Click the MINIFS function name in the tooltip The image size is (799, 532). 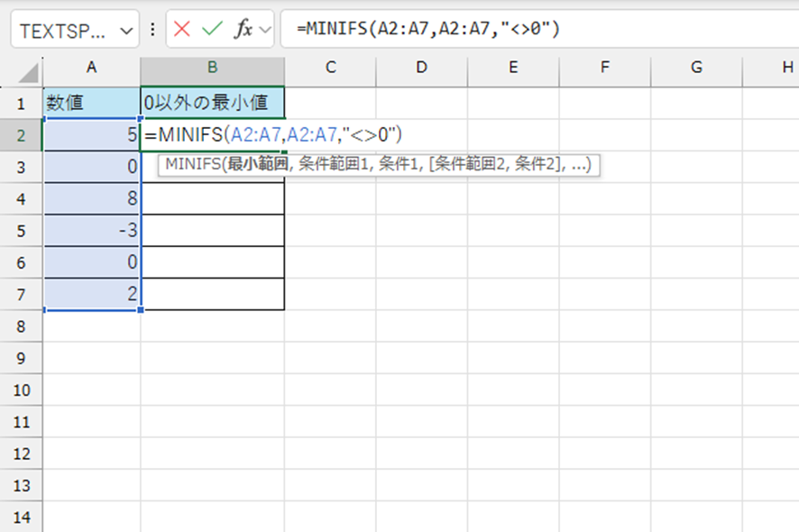tap(191, 165)
